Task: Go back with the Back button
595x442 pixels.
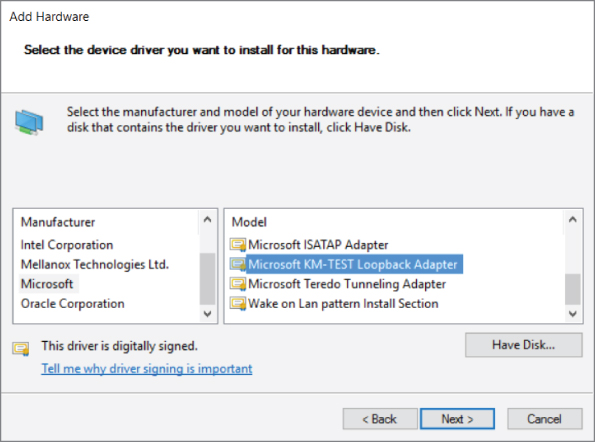Action: 380,419
